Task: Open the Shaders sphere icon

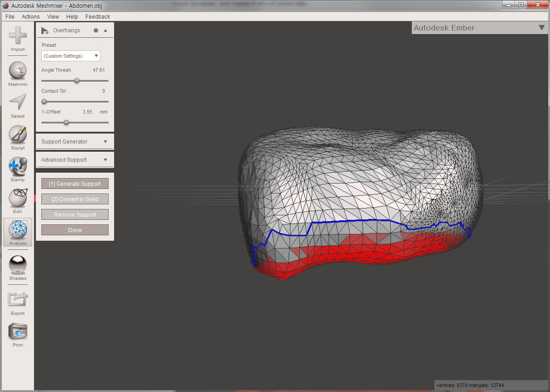Action: [18, 265]
